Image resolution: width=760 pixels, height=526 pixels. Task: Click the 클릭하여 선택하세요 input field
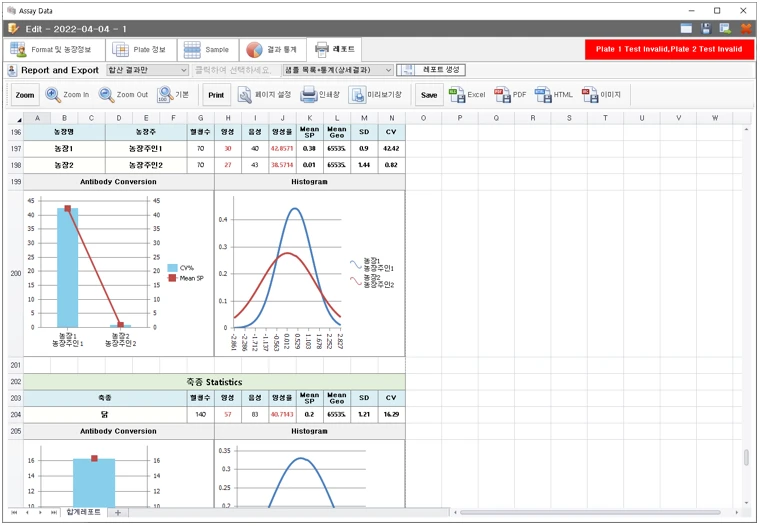(236, 70)
